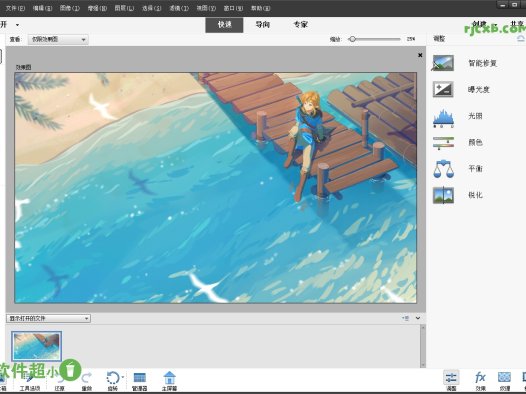Select the open photo thumbnail in bin

coord(36,346)
